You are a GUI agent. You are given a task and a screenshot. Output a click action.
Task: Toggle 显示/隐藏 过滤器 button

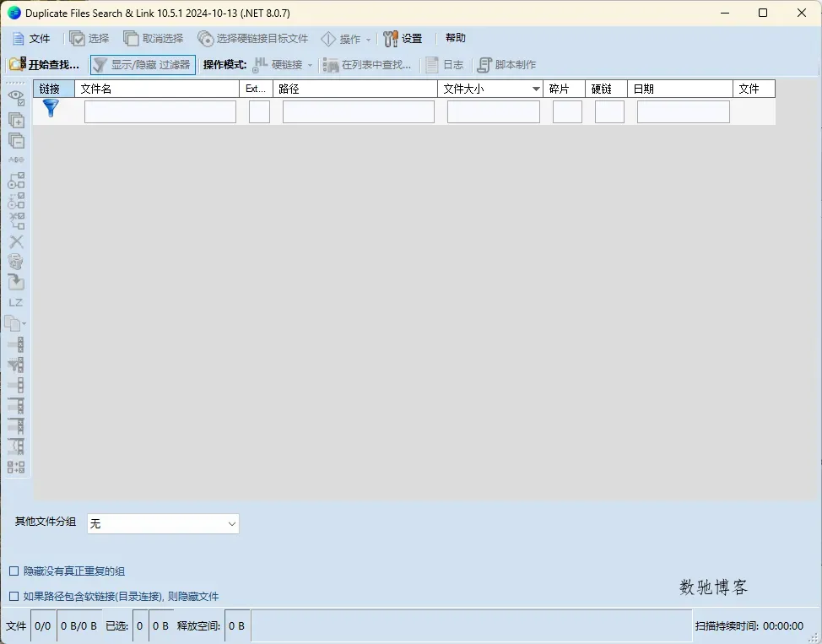[x=143, y=64]
